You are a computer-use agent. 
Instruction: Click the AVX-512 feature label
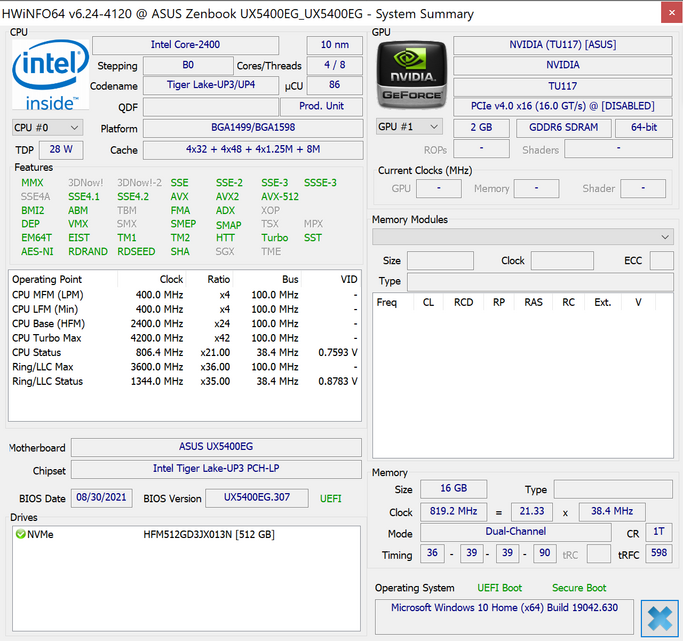coord(280,197)
